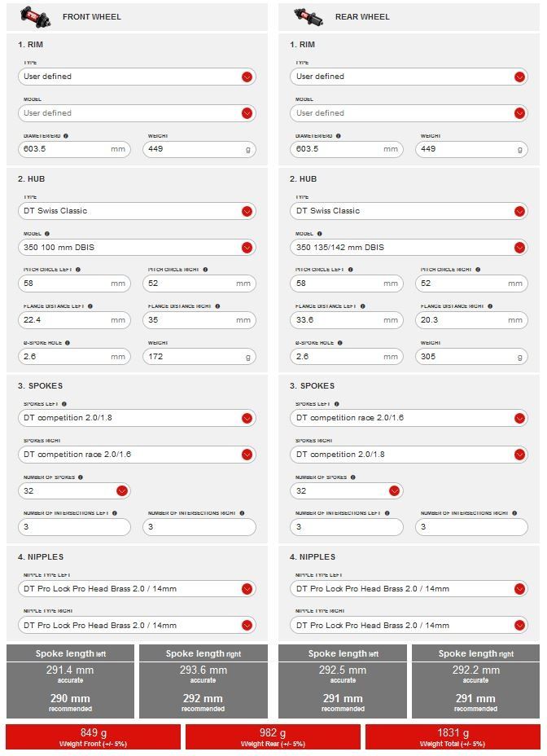The height and width of the screenshot is (756, 547).
Task: Click front Number of Intersections Right field
Action: pyautogui.click(x=199, y=527)
